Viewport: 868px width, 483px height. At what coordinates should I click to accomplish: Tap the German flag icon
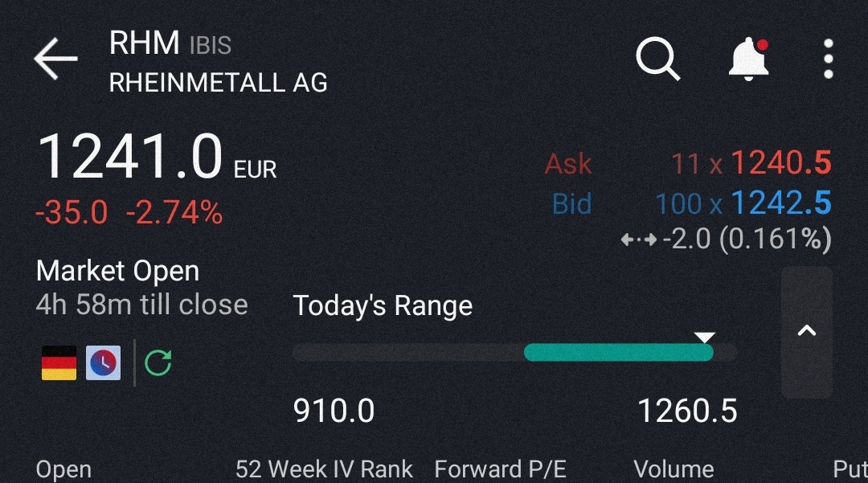tap(59, 363)
